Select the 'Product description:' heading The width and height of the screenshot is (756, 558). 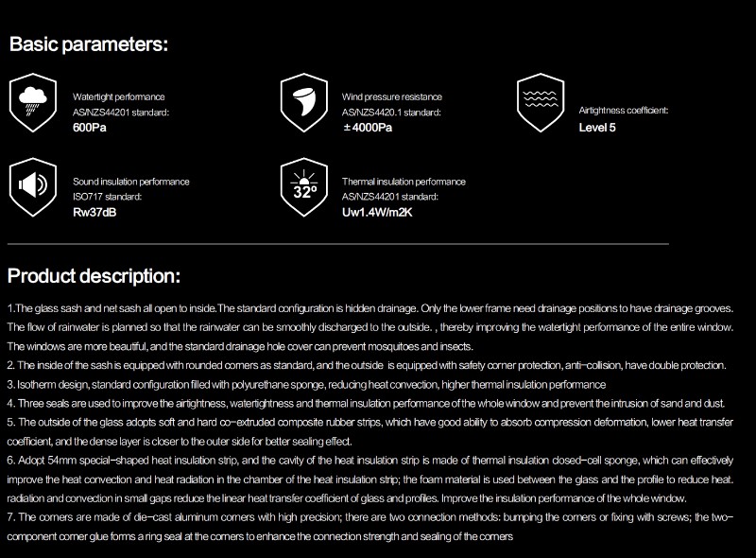pos(94,276)
